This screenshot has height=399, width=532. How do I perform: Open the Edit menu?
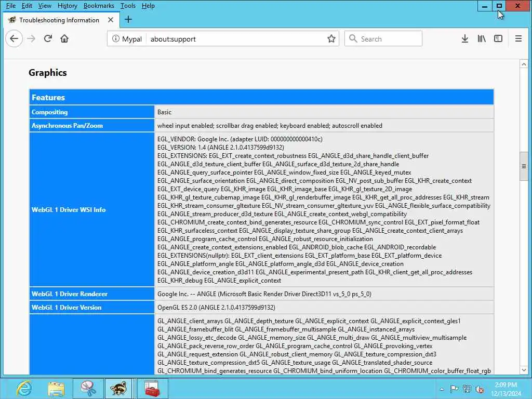(x=27, y=5)
